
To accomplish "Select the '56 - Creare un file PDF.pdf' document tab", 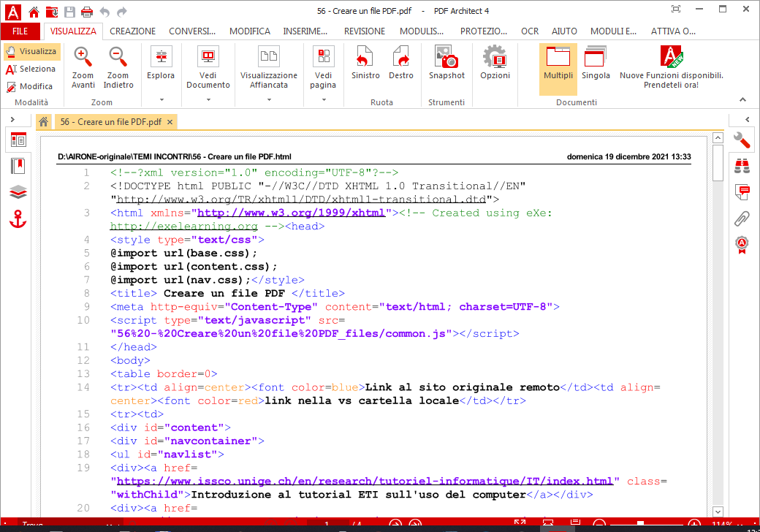I will (111, 122).
